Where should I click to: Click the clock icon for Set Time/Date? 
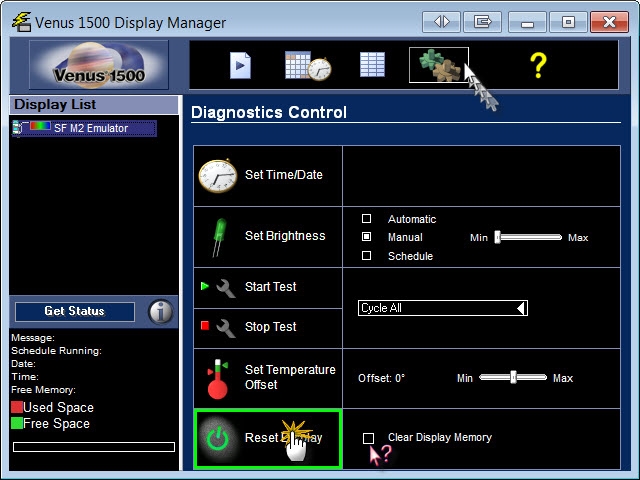tap(218, 176)
